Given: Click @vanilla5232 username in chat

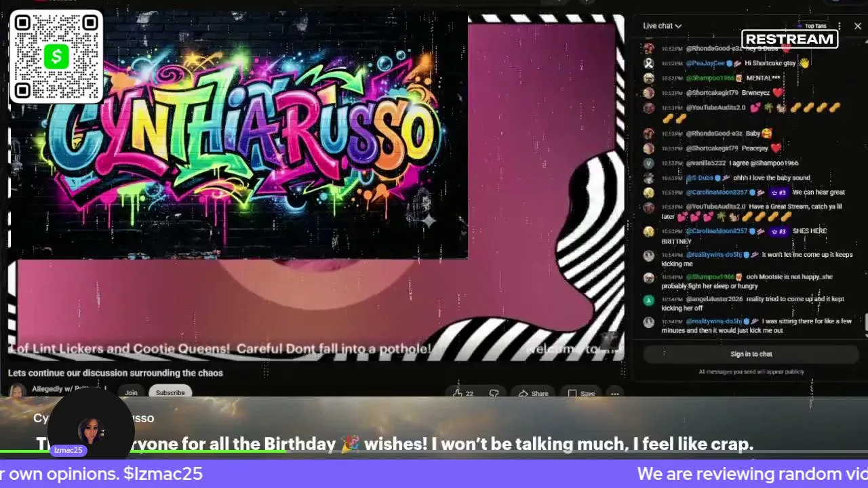Looking at the screenshot, I should tap(706, 163).
